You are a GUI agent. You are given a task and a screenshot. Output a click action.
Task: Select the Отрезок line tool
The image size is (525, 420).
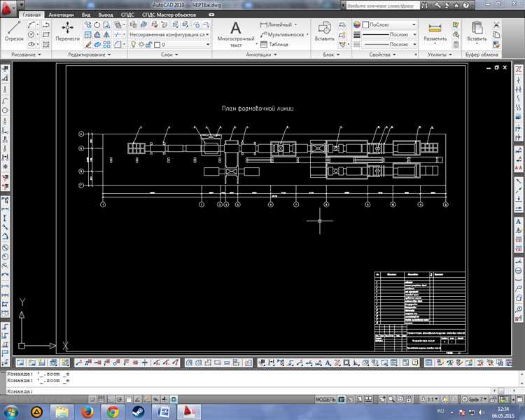(x=14, y=31)
